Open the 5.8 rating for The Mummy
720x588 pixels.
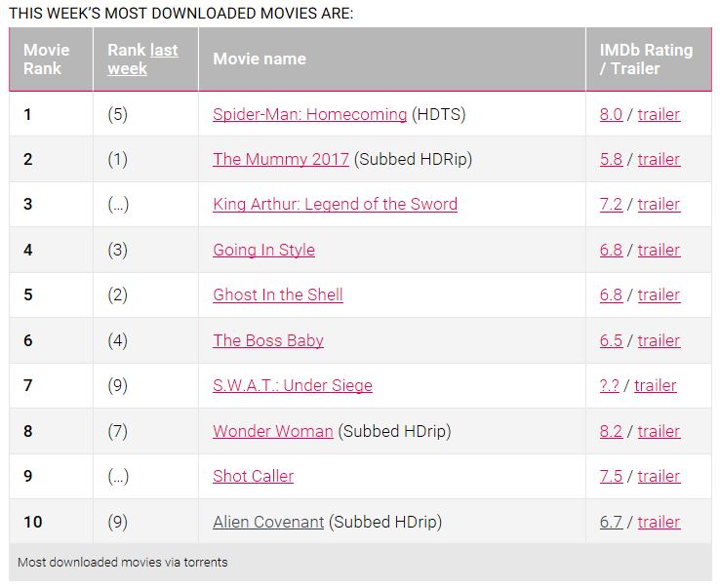coord(611,159)
